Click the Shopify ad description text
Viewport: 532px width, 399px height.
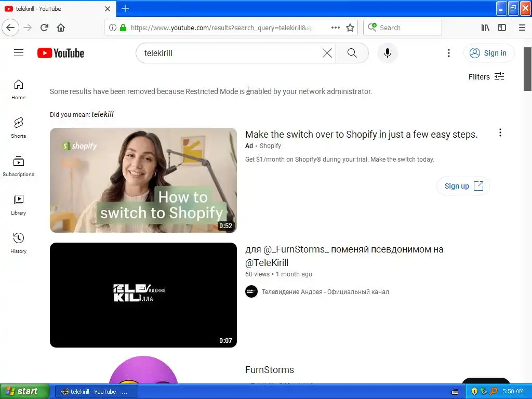point(340,159)
